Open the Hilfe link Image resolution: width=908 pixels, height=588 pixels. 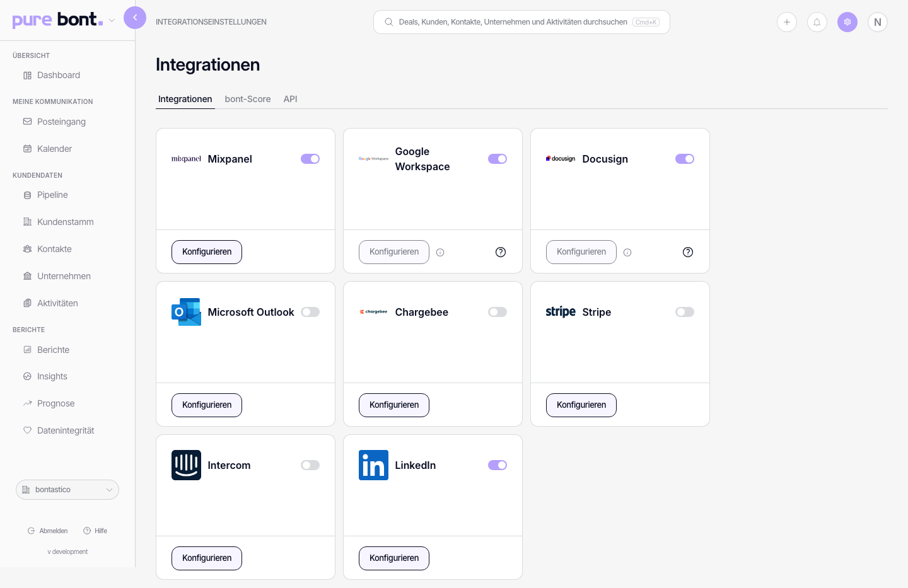pyautogui.click(x=96, y=531)
